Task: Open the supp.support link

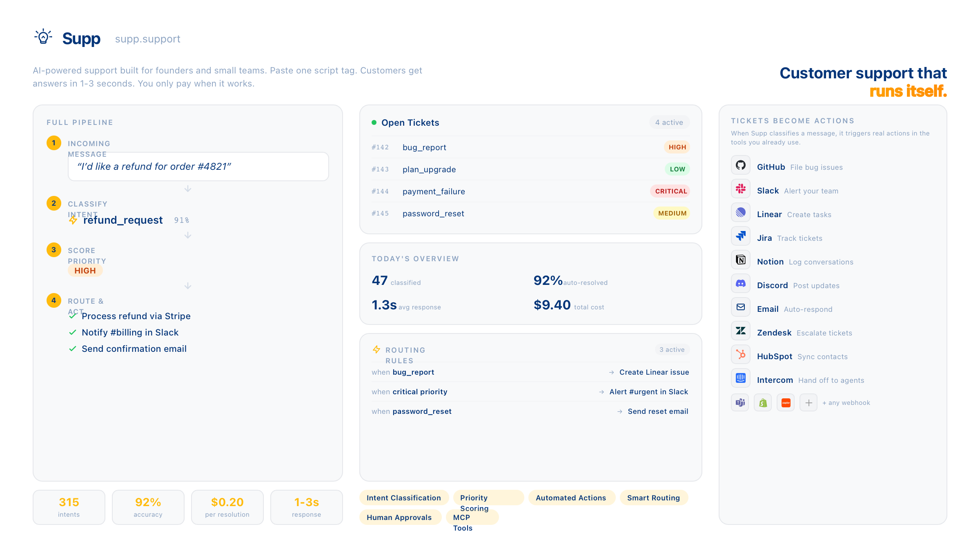Action: tap(147, 39)
